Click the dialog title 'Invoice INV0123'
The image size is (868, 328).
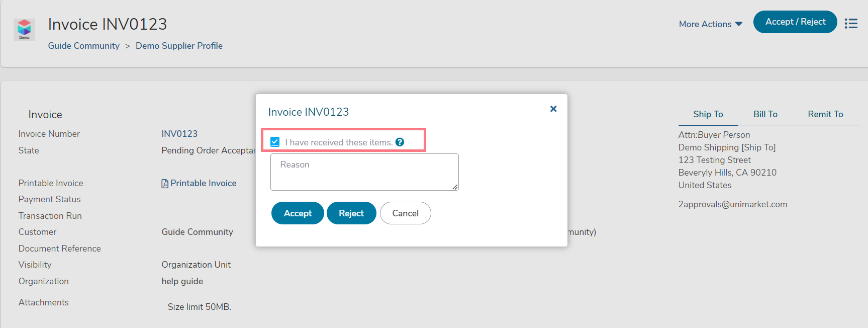coord(309,112)
